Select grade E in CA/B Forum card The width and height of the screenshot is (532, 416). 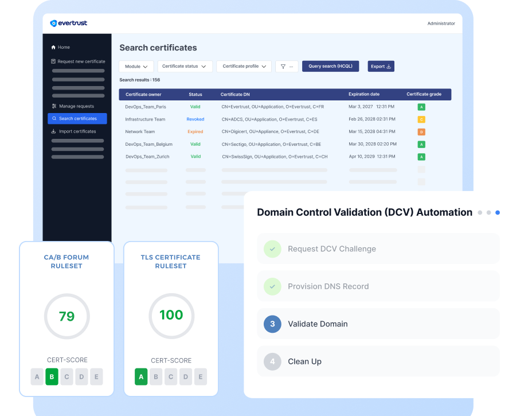96,376
